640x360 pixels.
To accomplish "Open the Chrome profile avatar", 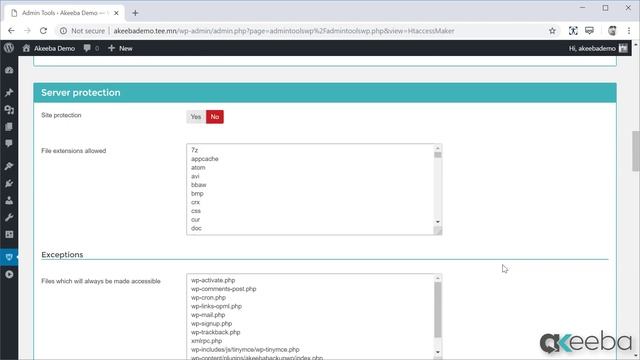I will (612, 31).
